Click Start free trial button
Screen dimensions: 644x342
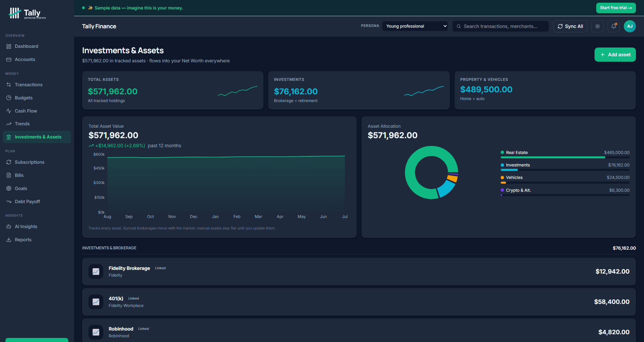pyautogui.click(x=616, y=8)
